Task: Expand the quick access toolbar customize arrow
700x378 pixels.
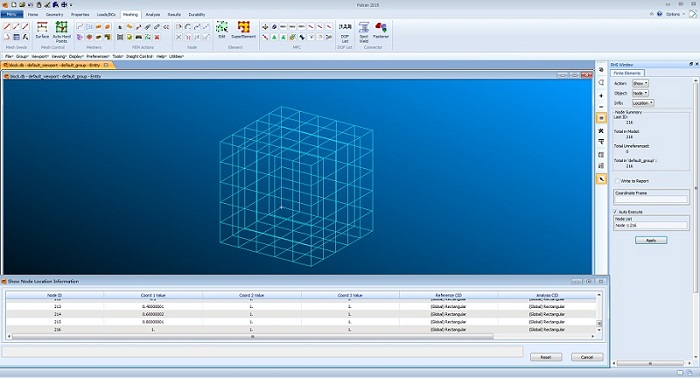Action: click(x=71, y=5)
